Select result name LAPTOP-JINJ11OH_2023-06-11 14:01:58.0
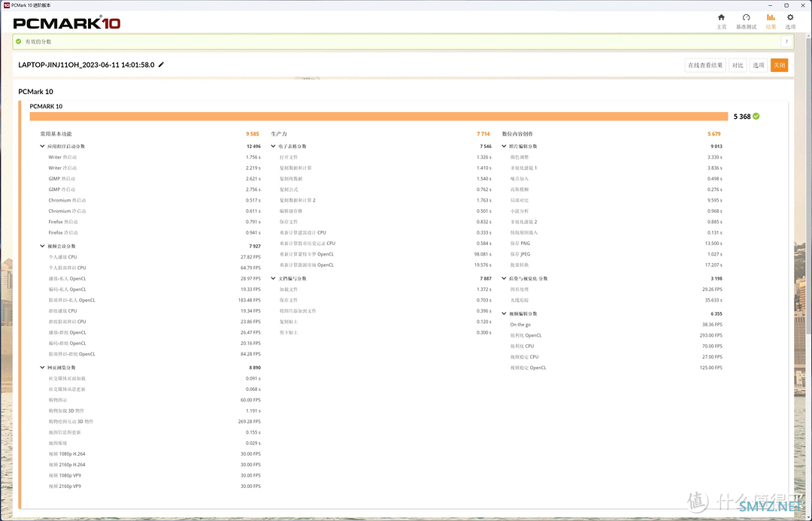Viewport: 812px width, 521px height. 86,65
